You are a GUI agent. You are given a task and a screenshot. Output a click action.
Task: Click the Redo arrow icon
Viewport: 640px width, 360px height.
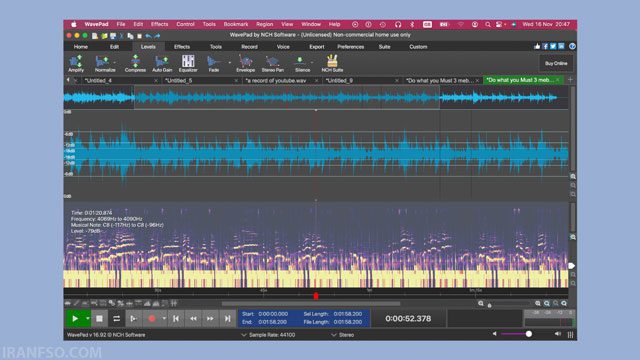tap(157, 36)
